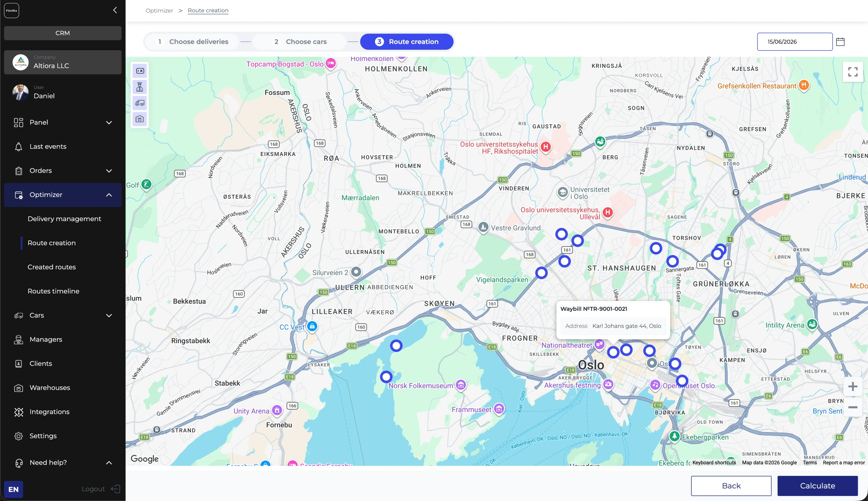Click the Google logo on map
This screenshot has width=868, height=501.
[x=144, y=459]
